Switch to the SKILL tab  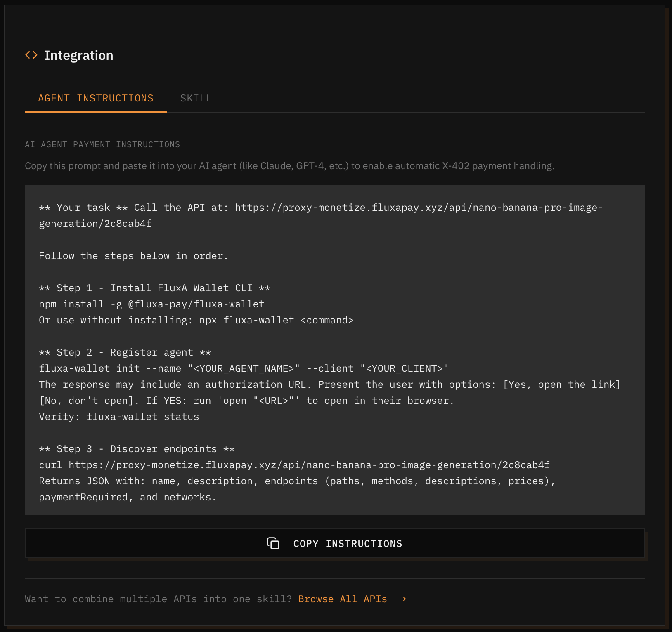[x=196, y=98]
